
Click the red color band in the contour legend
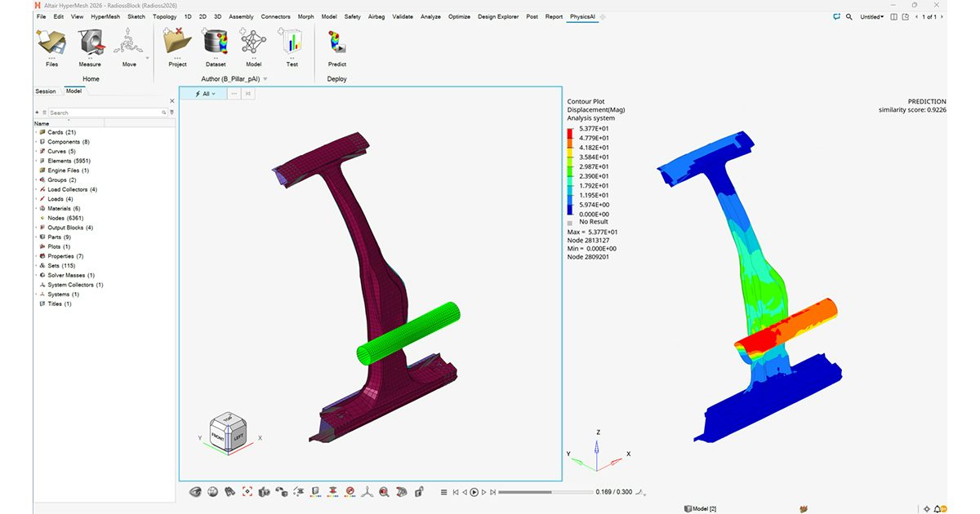point(572,133)
